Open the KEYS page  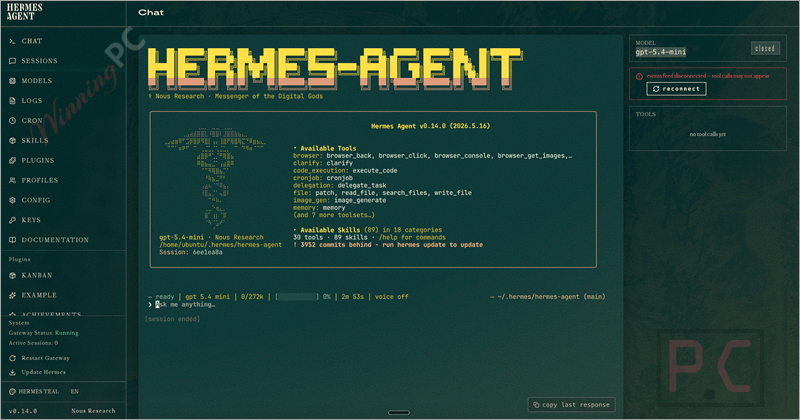tap(31, 220)
